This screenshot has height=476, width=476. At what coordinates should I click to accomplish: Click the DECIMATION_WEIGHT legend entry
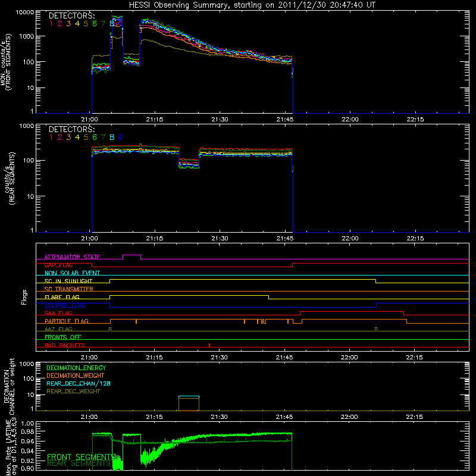pyautogui.click(x=76, y=375)
